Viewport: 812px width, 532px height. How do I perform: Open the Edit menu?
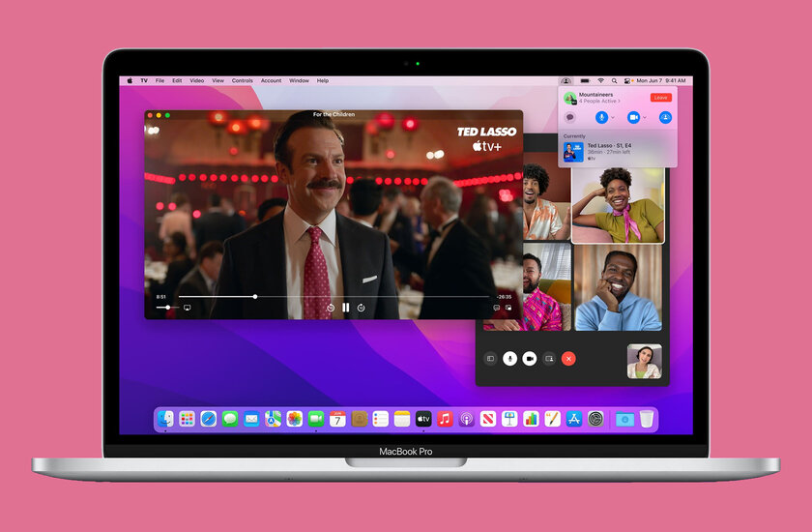(177, 81)
